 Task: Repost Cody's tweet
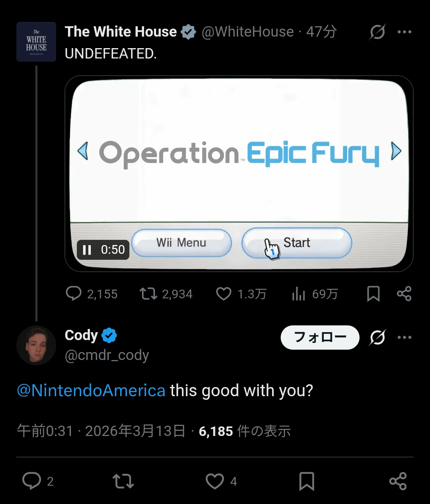[123, 481]
